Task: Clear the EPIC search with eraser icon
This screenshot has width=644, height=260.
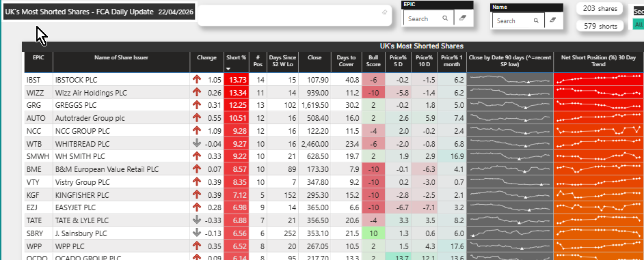Action: pyautogui.click(x=463, y=18)
